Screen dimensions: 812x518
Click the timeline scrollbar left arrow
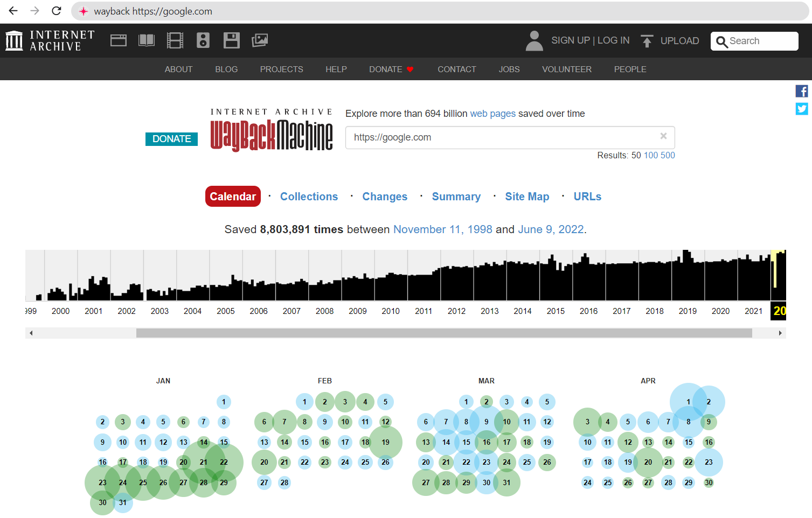click(31, 333)
